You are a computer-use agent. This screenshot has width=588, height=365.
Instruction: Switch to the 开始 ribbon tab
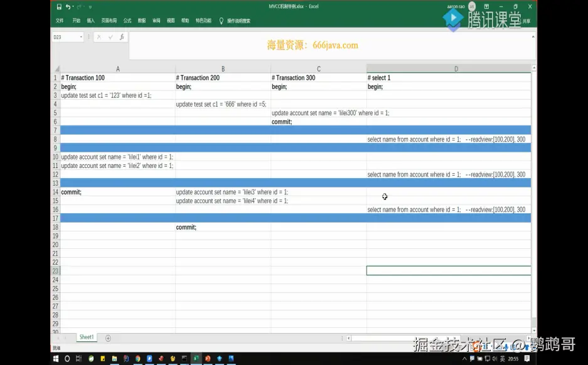[x=76, y=21]
